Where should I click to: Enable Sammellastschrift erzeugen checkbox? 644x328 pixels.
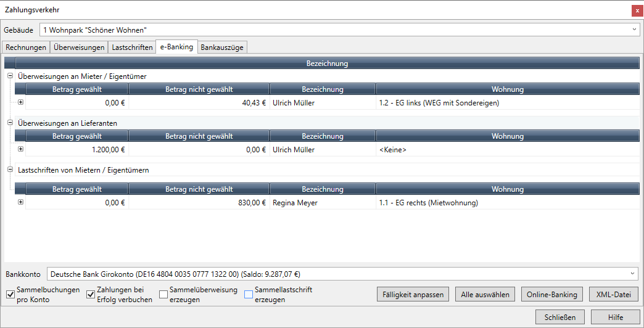click(x=249, y=295)
